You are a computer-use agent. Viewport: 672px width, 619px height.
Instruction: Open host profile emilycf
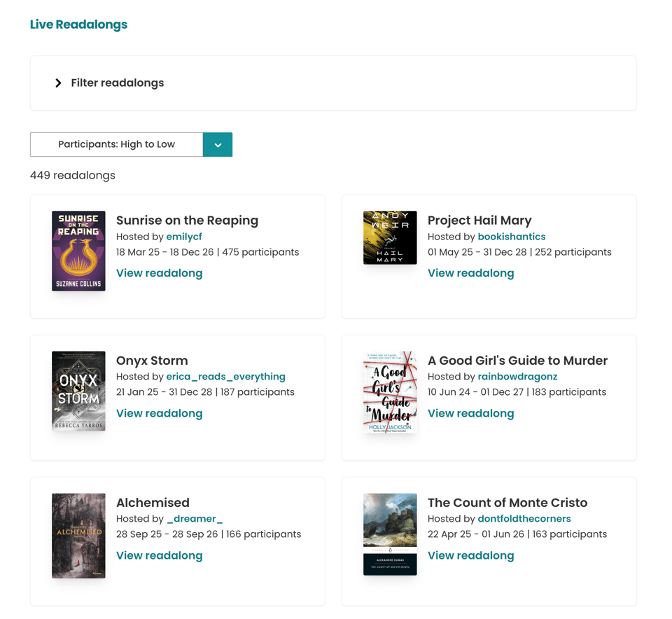click(x=183, y=237)
